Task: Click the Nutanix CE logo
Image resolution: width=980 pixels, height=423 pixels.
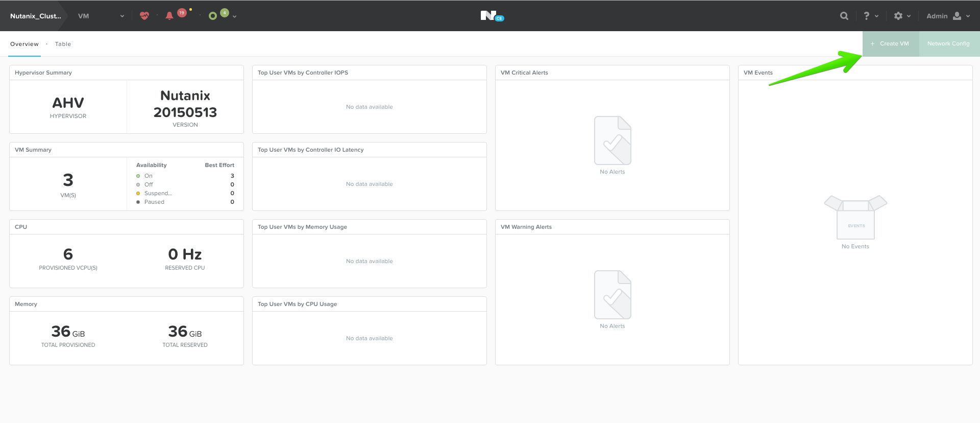Action: 492,16
